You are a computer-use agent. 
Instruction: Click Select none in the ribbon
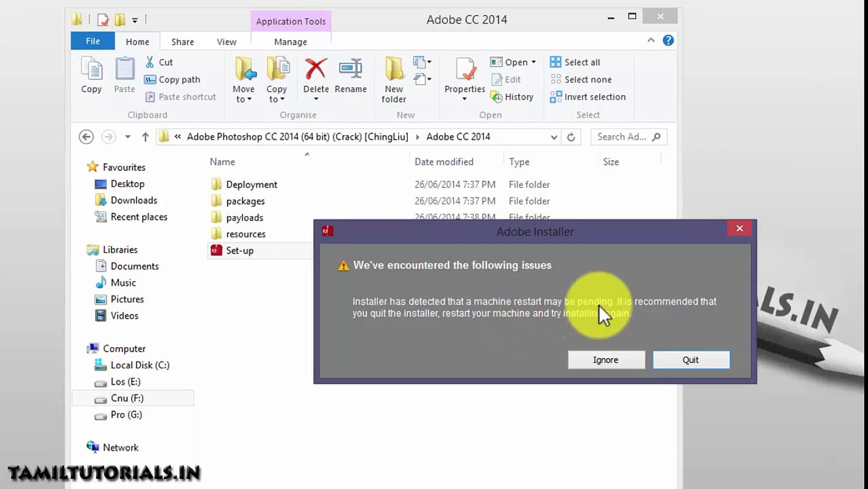581,80
